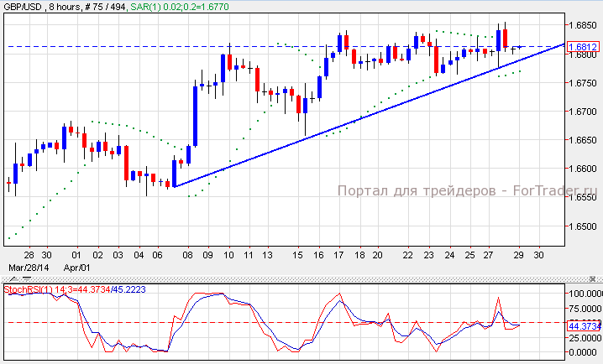Click the up-arrow on the panel divider
603x364 pixels.
[13, 279]
